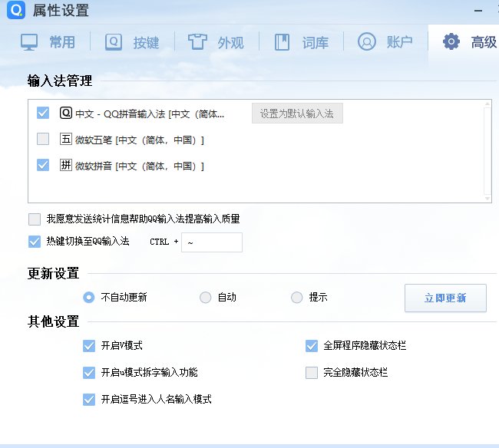Choose the 提示 update radio option
Viewport: 499px width, 448px height.
coord(296,298)
